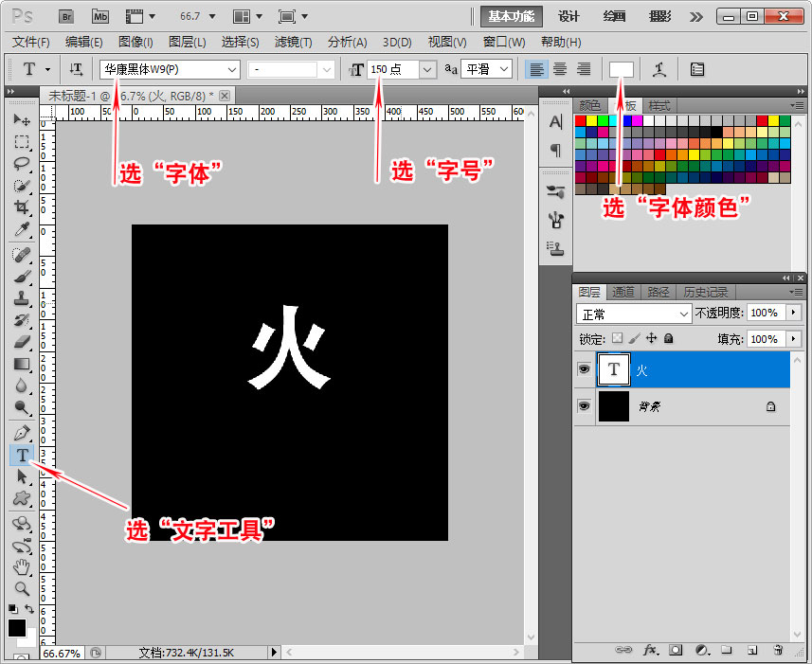Screen dimensions: 812x664
Task: Open the 滤镜(T) menu
Action: [x=293, y=42]
